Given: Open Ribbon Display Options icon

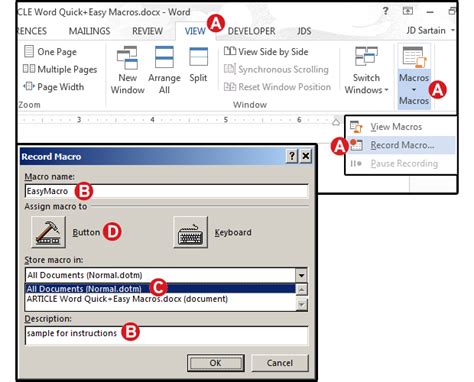Looking at the screenshot, I should click(x=408, y=11).
